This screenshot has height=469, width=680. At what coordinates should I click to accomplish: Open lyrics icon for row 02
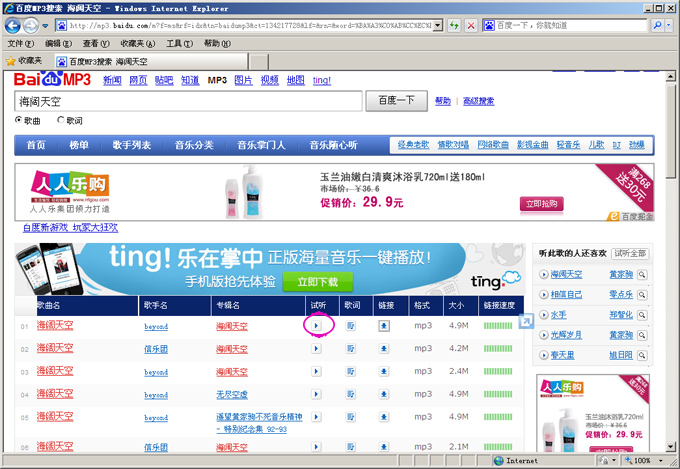click(x=350, y=348)
